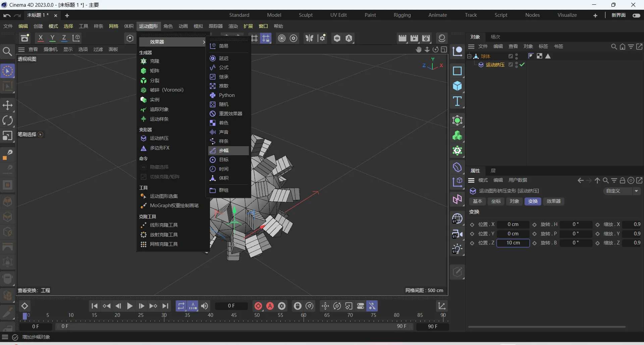Click the Text spline tool icon
Viewport: 644px width, 345px height.
pyautogui.click(x=457, y=101)
